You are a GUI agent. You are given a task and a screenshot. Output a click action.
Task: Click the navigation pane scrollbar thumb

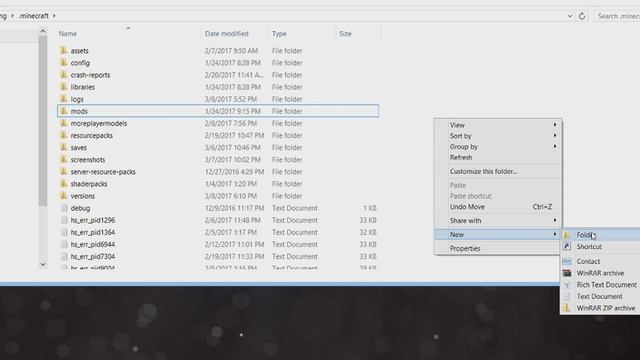[x=43, y=121]
